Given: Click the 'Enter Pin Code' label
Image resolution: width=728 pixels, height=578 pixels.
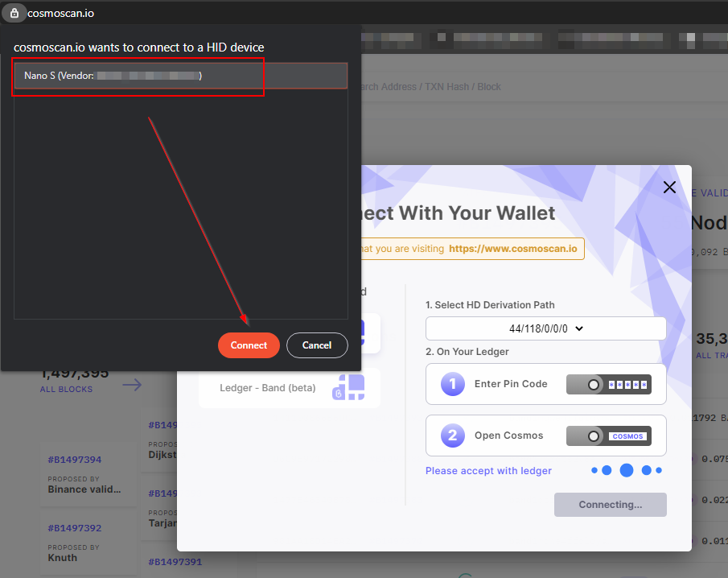Looking at the screenshot, I should click(511, 384).
